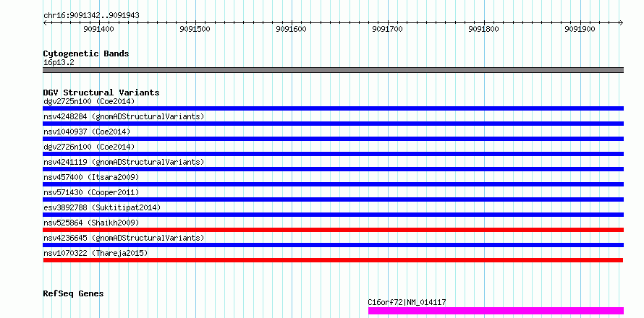Click ruler position 9091700

tap(387, 29)
